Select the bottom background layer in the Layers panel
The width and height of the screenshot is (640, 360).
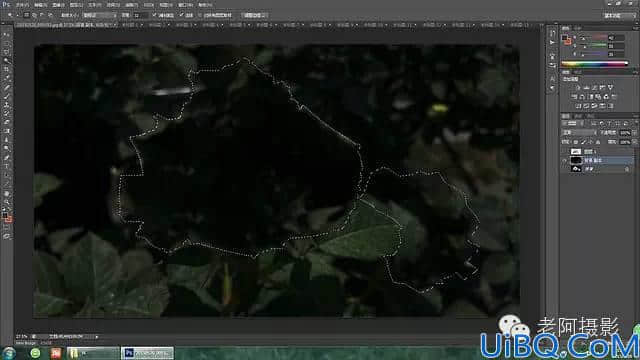click(598, 169)
